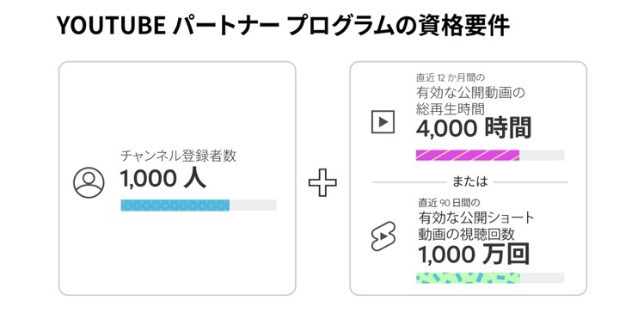
Task: Click the YOUTUBE パートナー プログラム heading
Action: tap(232, 26)
